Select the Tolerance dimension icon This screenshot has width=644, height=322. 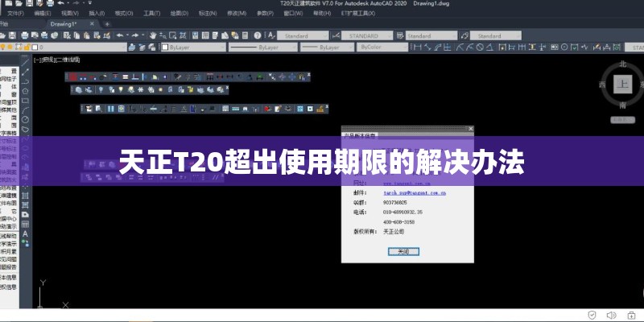point(554,47)
